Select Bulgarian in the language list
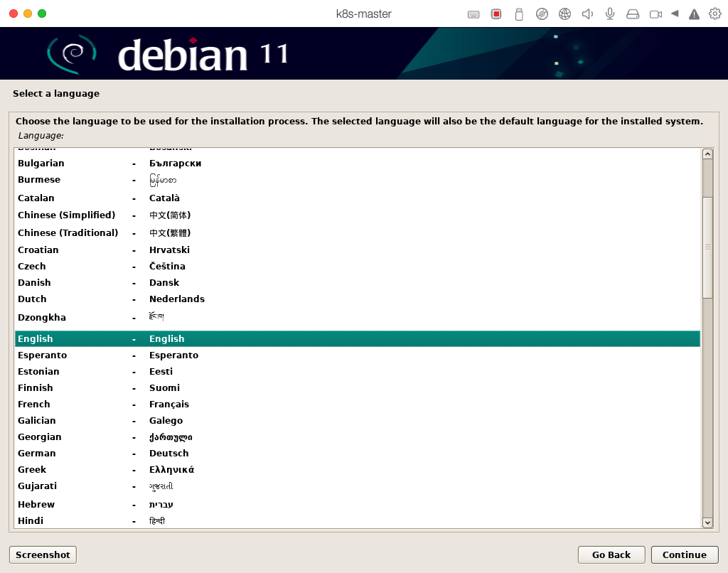Screen dimensions: 728x573 (x=357, y=164)
